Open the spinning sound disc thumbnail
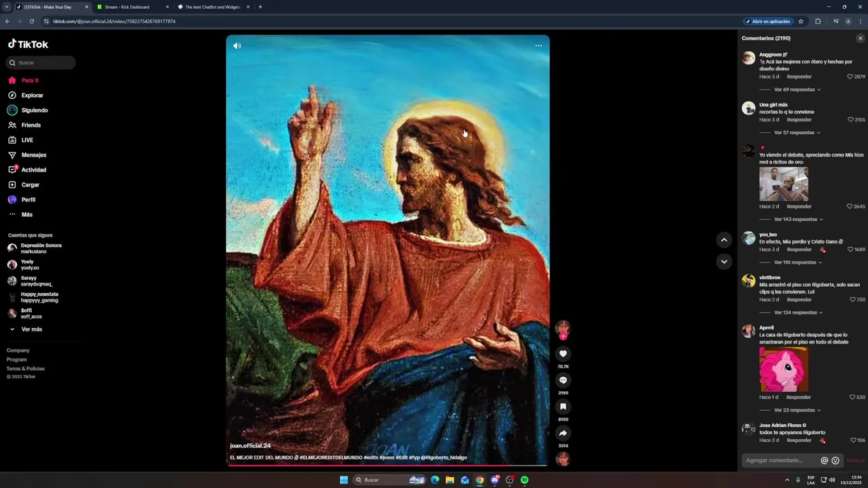The width and height of the screenshot is (868, 488). pos(563,459)
